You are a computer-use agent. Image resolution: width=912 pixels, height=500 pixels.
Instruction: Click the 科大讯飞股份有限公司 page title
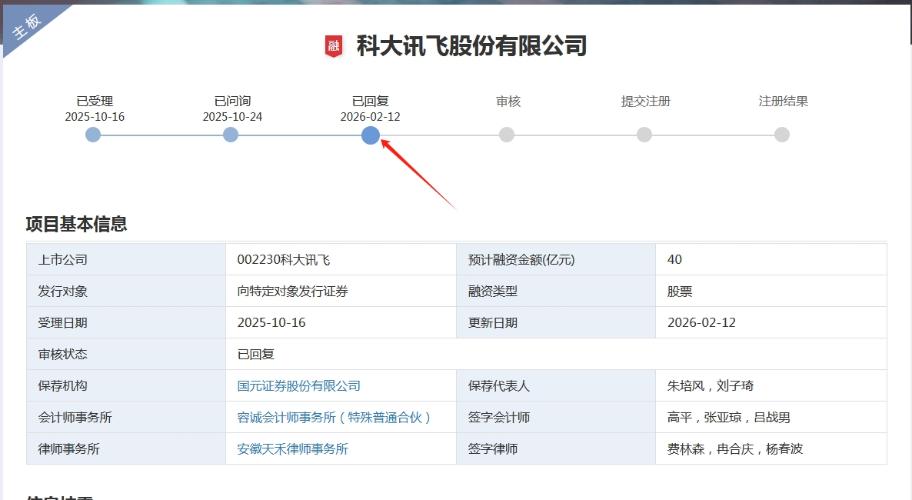(472, 46)
